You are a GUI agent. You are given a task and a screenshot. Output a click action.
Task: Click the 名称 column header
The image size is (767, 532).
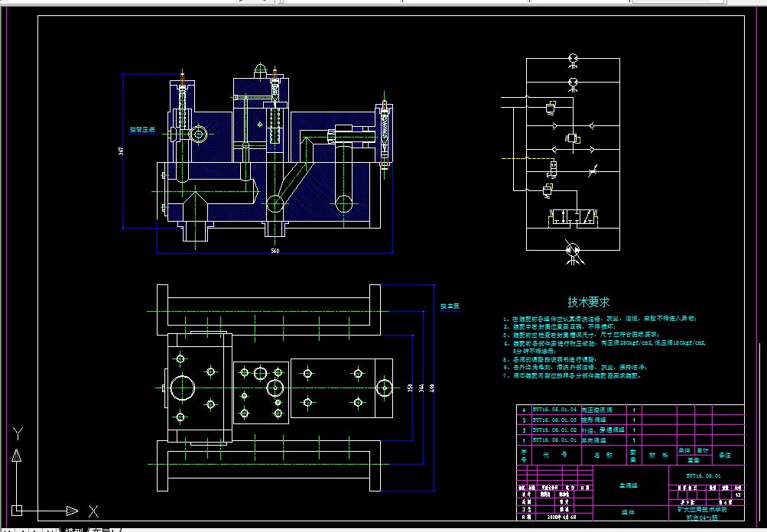(x=603, y=455)
